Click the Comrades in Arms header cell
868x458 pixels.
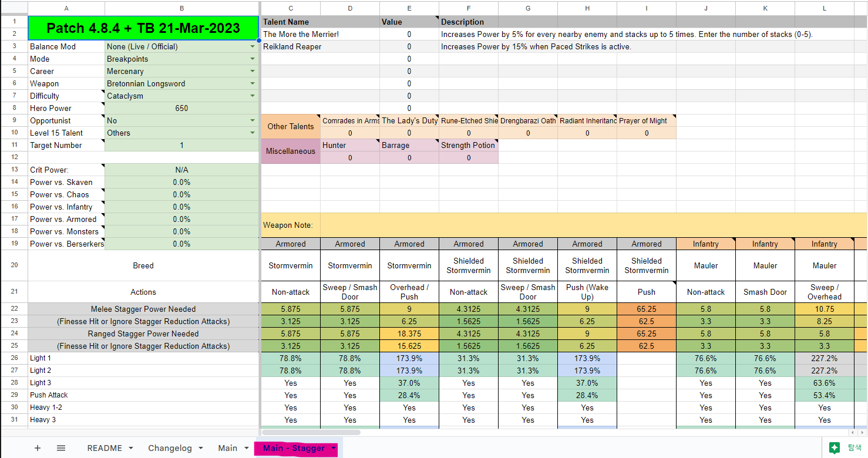pyautogui.click(x=350, y=120)
